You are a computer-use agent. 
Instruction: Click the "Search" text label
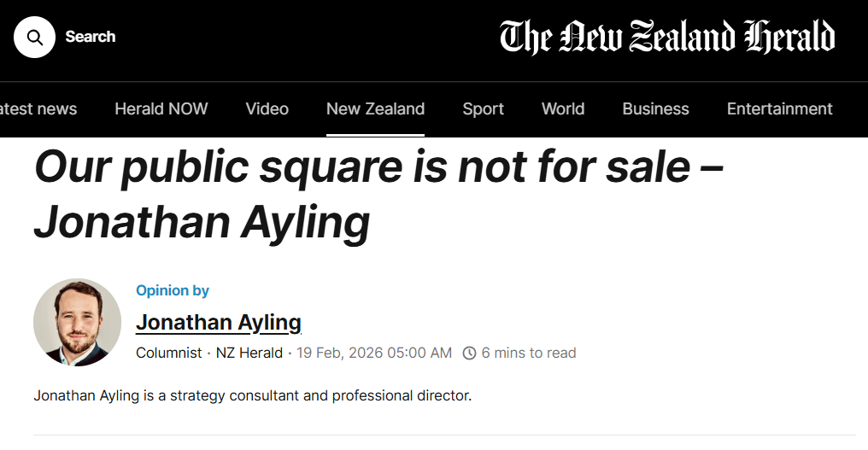90,37
